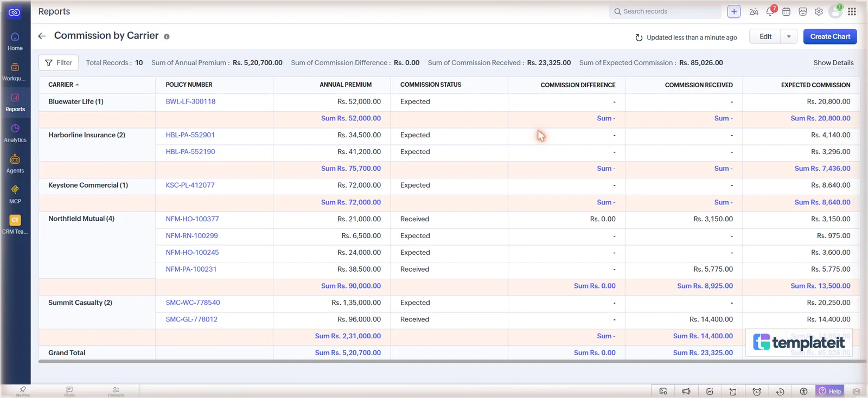This screenshot has height=398, width=868.
Task: Open the marketplace store icon
Action: click(x=803, y=11)
